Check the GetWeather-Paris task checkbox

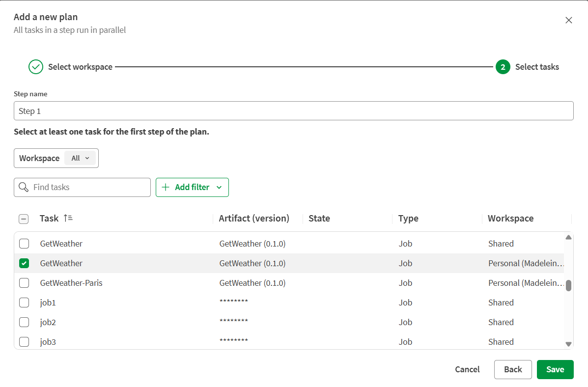[x=24, y=283]
